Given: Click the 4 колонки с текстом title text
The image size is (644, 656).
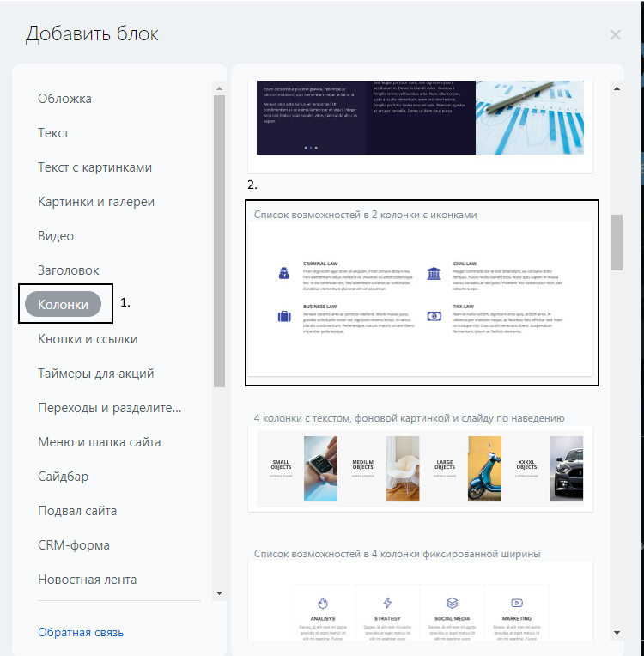Looking at the screenshot, I should tap(410, 418).
